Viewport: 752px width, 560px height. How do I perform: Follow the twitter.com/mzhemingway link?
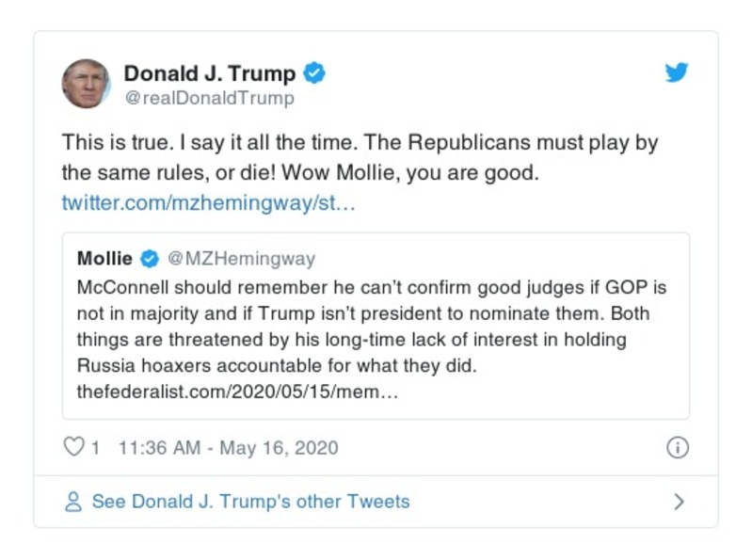coord(208,202)
